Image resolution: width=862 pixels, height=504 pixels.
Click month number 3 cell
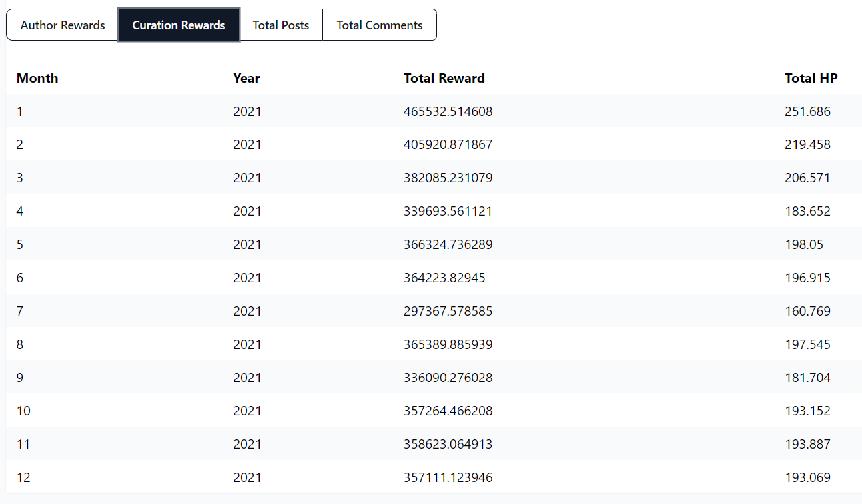pos(20,178)
